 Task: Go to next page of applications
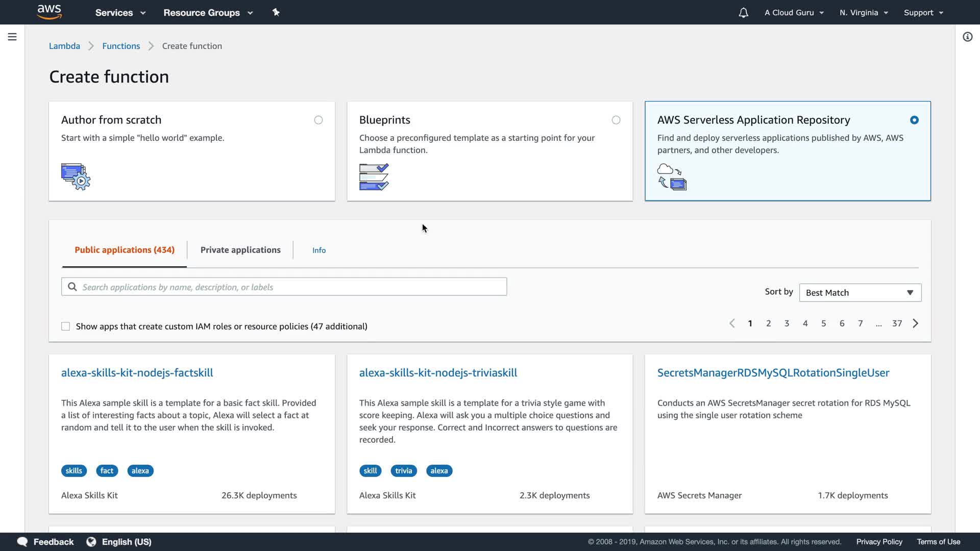915,323
